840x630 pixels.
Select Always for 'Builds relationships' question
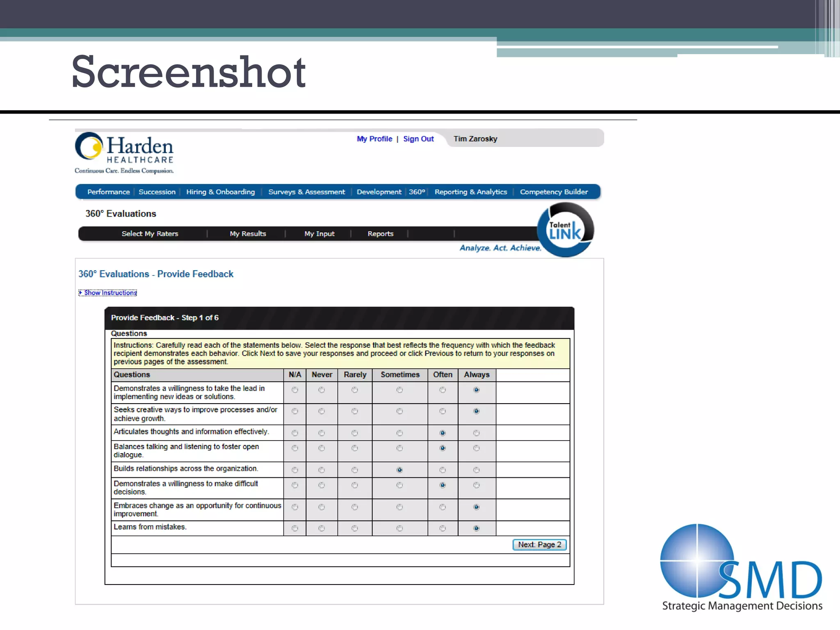[x=476, y=470]
